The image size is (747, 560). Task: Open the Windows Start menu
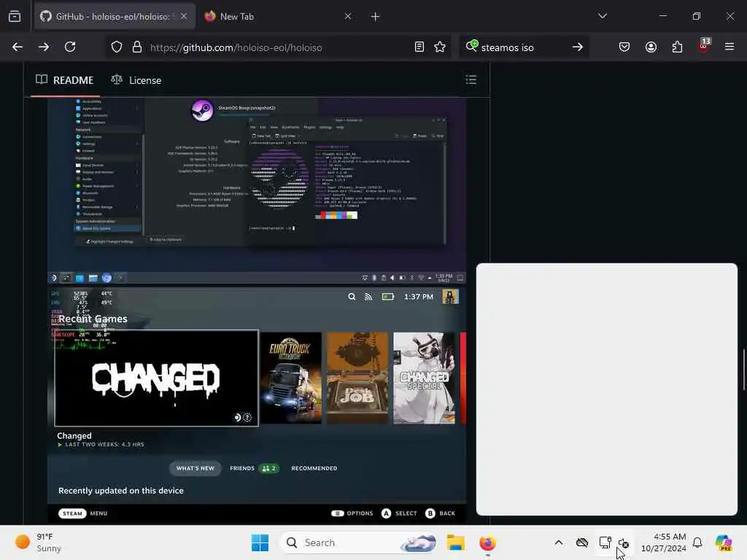coord(260,542)
